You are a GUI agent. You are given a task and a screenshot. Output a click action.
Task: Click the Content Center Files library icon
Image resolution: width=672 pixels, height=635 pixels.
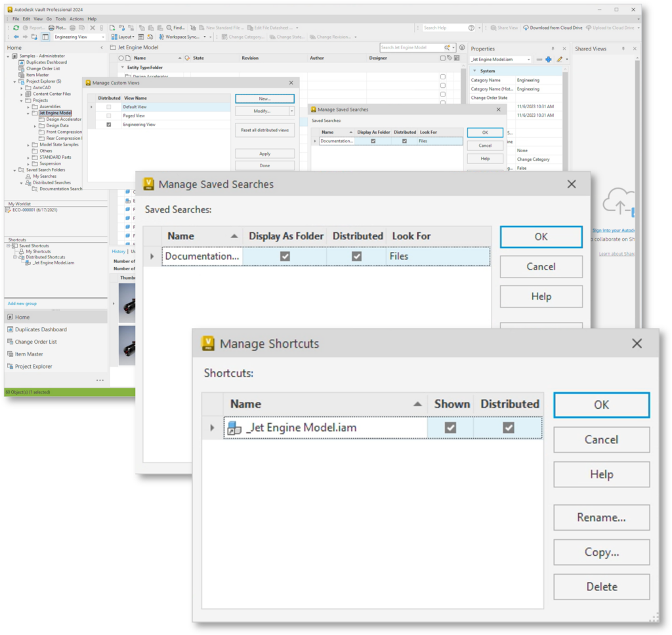tap(28, 94)
